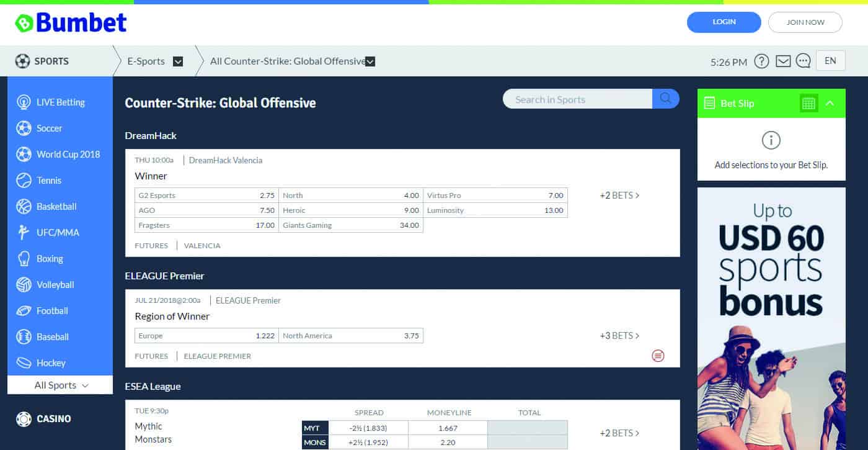Bet on Giants Gaming at 34.00
The width and height of the screenshot is (868, 450).
(351, 225)
